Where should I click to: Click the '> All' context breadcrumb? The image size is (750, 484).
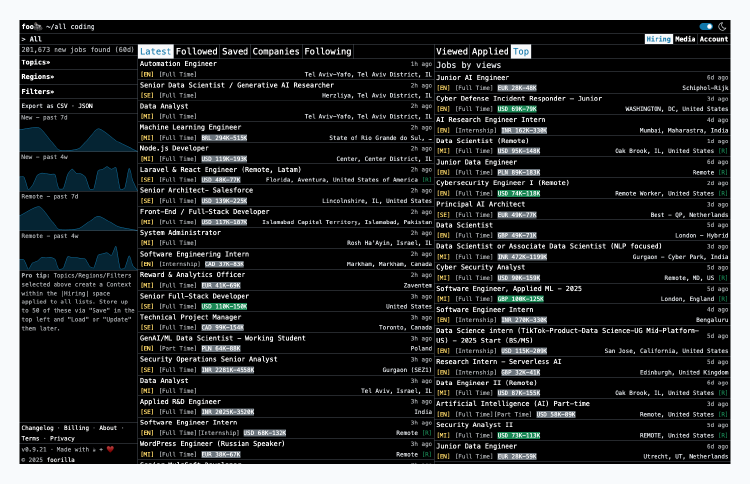(x=32, y=39)
